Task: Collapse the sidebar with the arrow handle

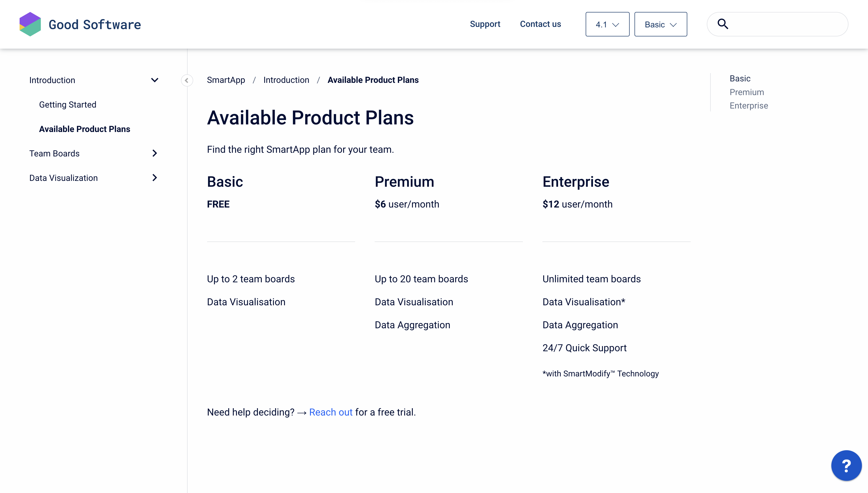Action: 187,80
